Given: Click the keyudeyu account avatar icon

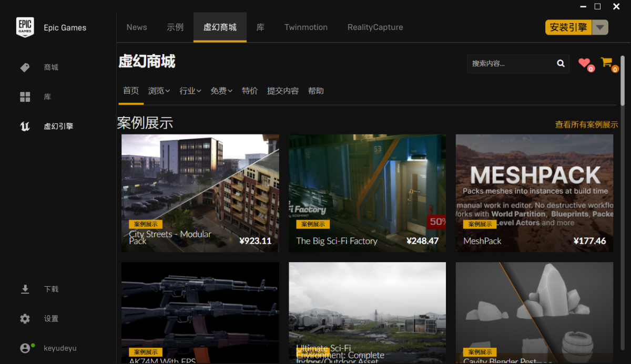Looking at the screenshot, I should tap(25, 348).
